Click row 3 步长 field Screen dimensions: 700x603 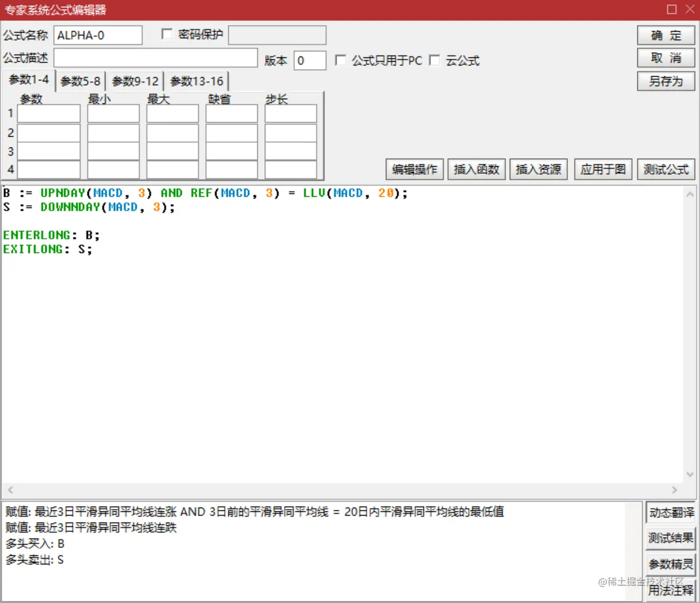[291, 151]
